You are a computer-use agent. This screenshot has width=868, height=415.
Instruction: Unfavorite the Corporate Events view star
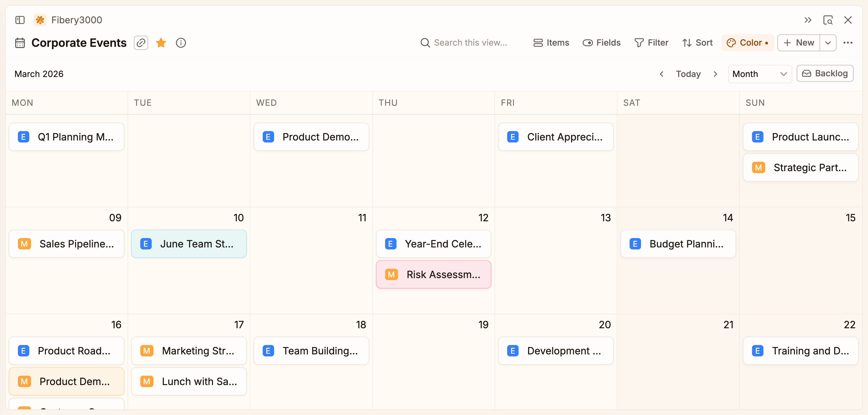point(161,43)
